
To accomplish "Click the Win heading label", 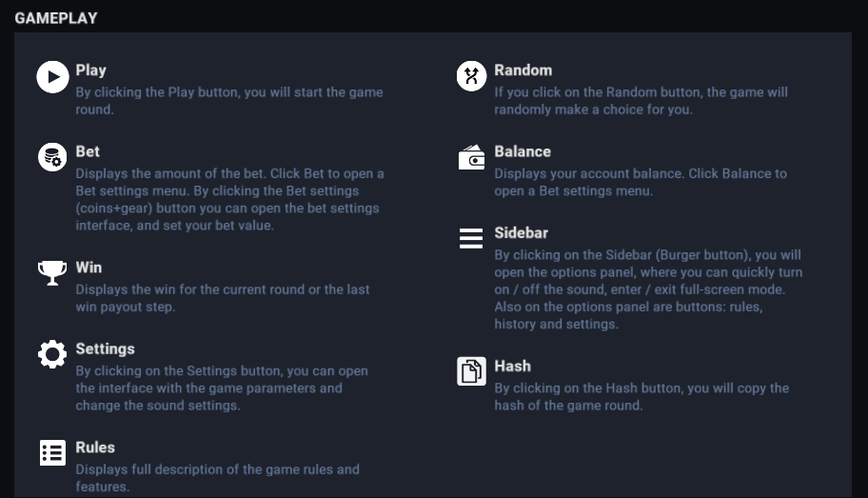I will [89, 268].
